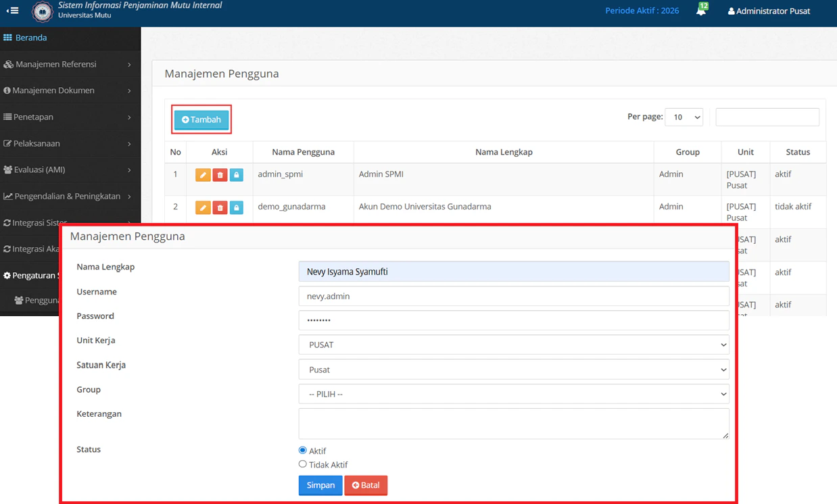Image resolution: width=837 pixels, height=504 pixels.
Task: Delete user demo_gunadarma with trash icon
Action: click(x=220, y=207)
